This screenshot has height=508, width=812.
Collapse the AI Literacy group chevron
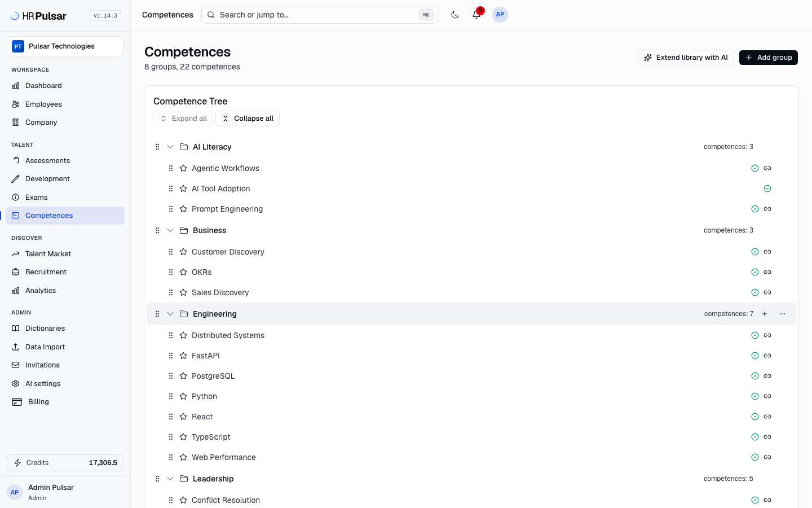170,147
